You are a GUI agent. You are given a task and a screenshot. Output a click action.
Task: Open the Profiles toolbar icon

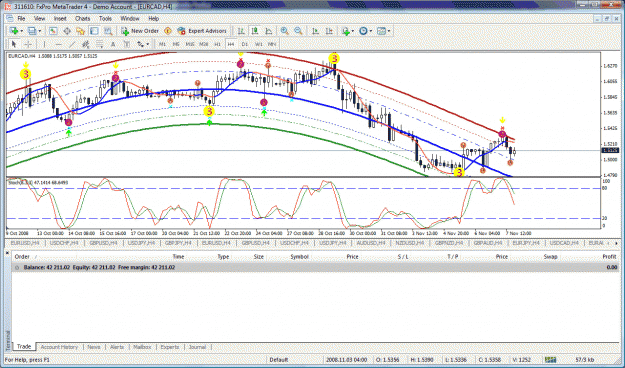[x=32, y=31]
